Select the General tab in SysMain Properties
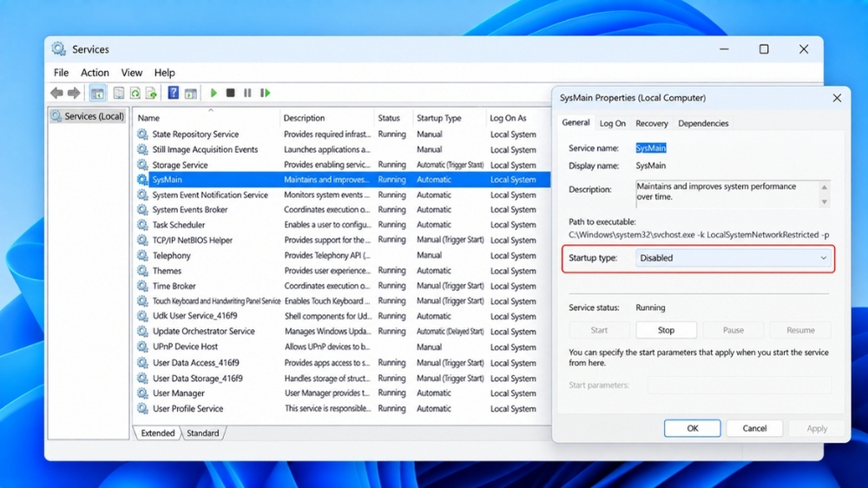 [575, 122]
